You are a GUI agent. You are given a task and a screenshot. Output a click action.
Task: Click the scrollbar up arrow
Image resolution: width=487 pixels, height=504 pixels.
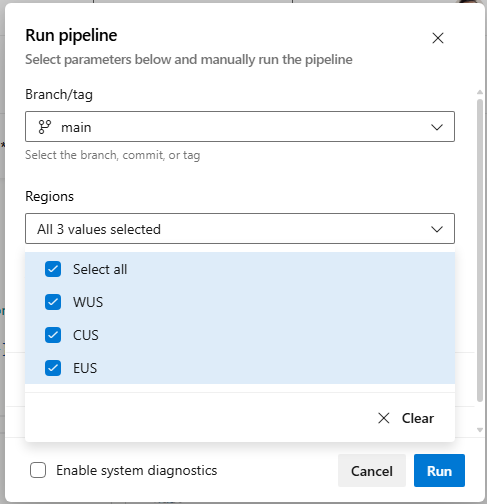(480, 92)
